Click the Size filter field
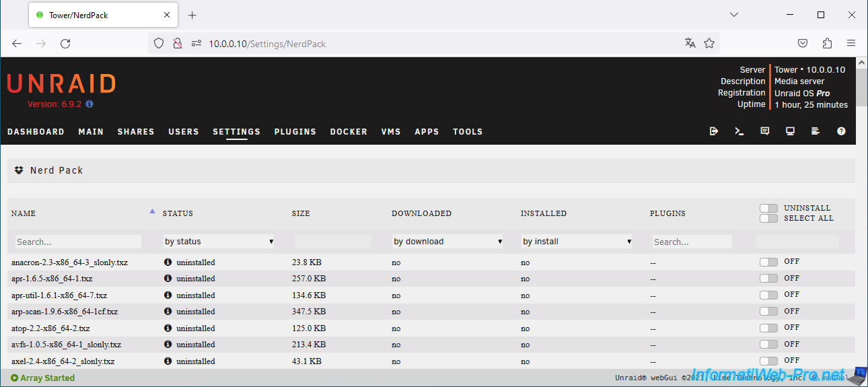Viewport: 868px width, 387px height. pos(332,242)
